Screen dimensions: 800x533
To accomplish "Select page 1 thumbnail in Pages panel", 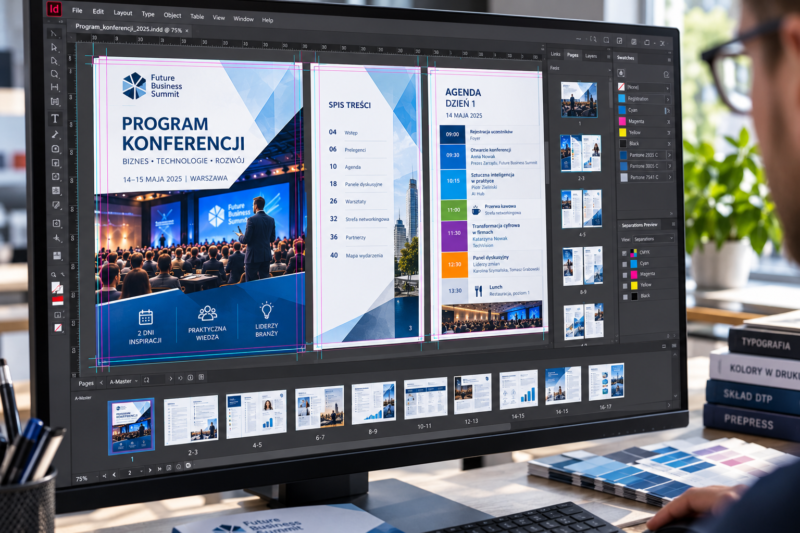I will 579,99.
